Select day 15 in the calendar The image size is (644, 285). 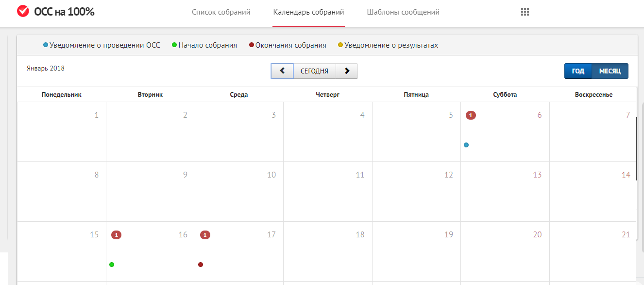pos(94,235)
